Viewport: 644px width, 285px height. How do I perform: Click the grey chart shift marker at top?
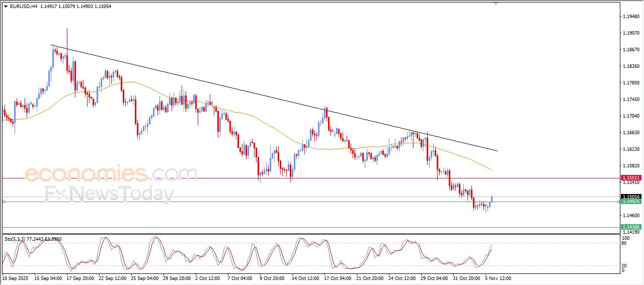tap(496, 4)
